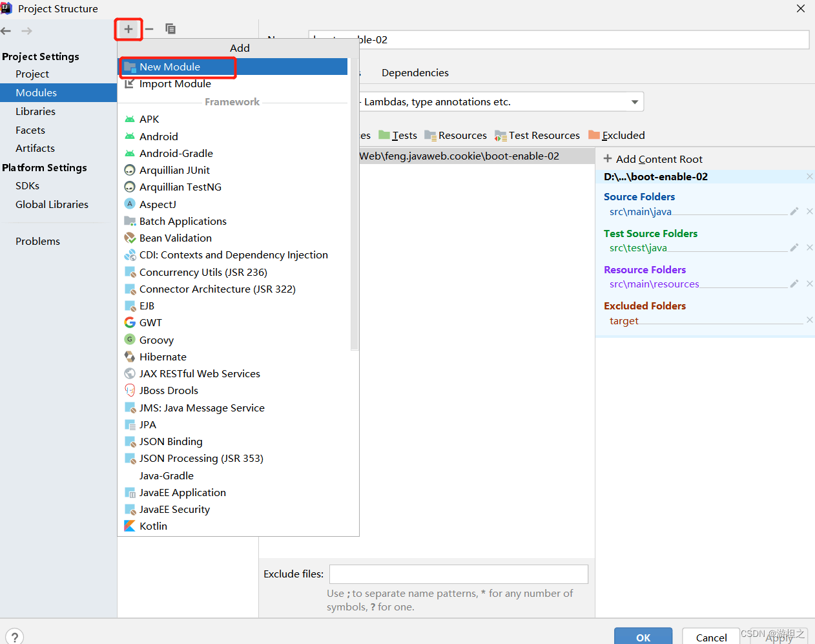
Task: Click the JSON Processing (JSR 353) icon
Action: [130, 458]
